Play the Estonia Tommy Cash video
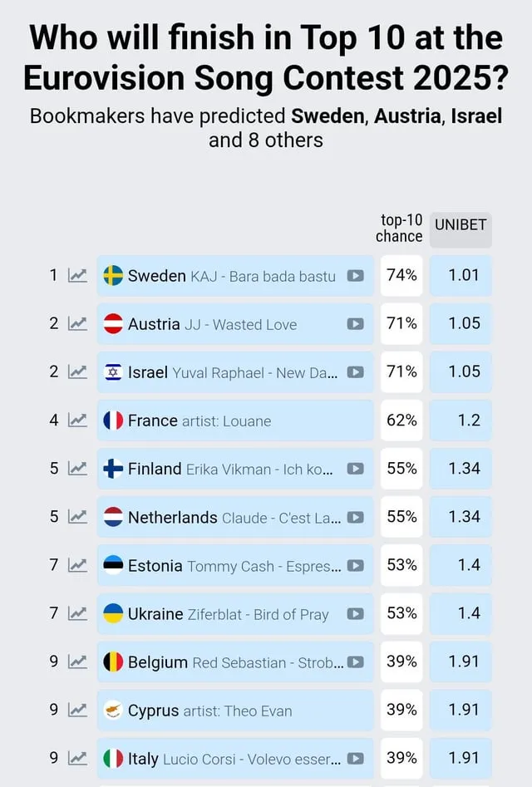This screenshot has width=532, height=787. point(355,565)
